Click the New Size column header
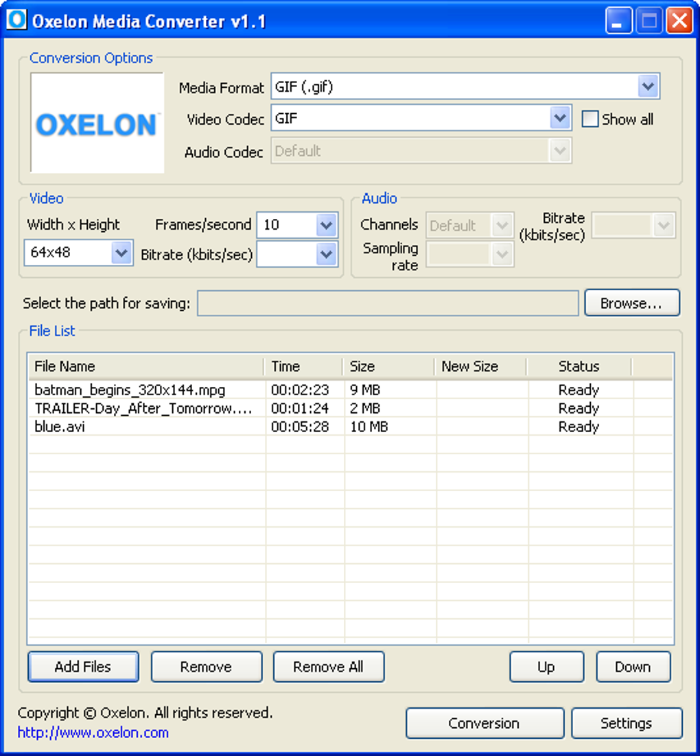 [480, 366]
